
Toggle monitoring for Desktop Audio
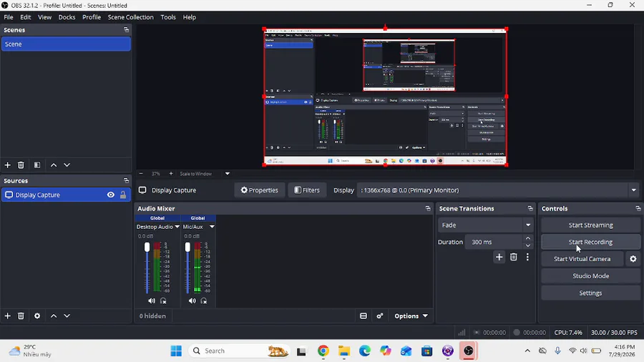click(163, 301)
